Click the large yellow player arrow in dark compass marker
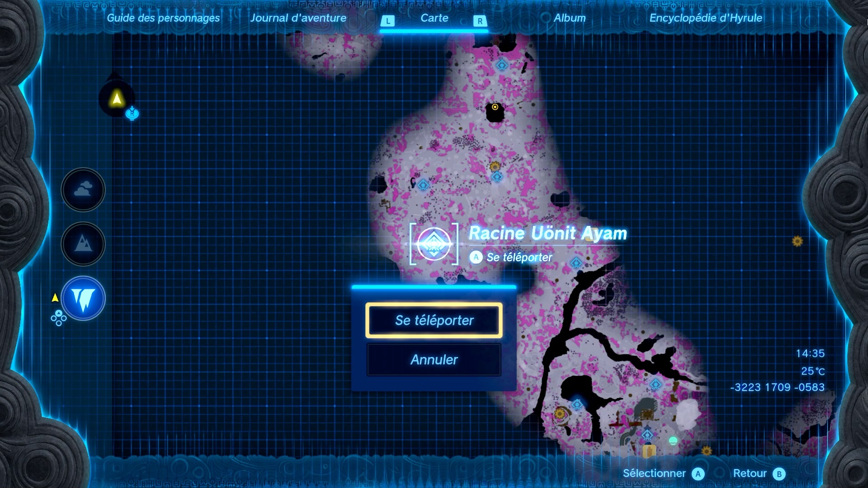The height and width of the screenshot is (488, 868). [x=117, y=98]
